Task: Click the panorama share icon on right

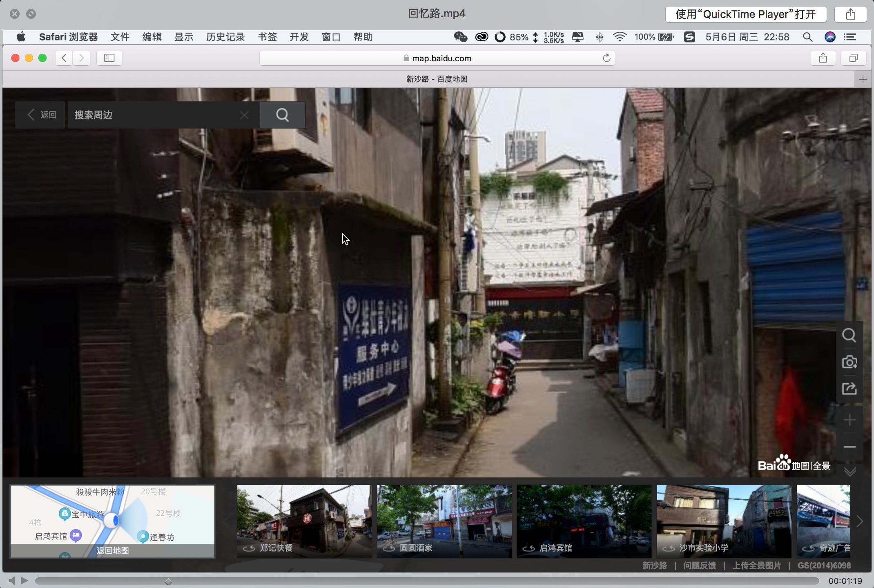Action: 849,388
